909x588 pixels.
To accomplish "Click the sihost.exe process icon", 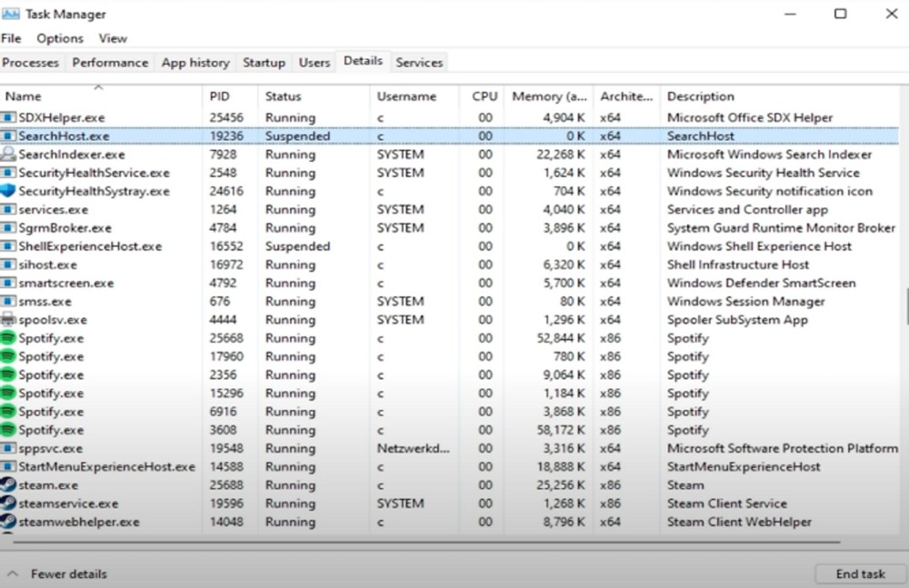I will point(8,265).
